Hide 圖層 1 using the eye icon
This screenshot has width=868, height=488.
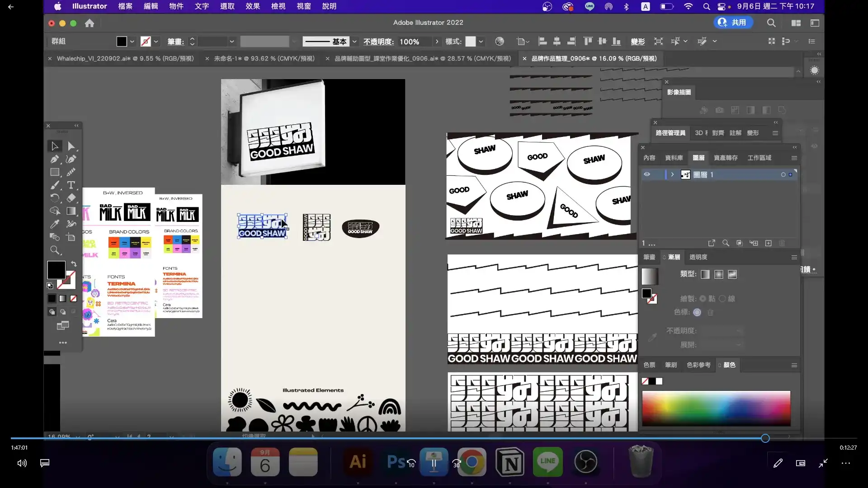(647, 174)
